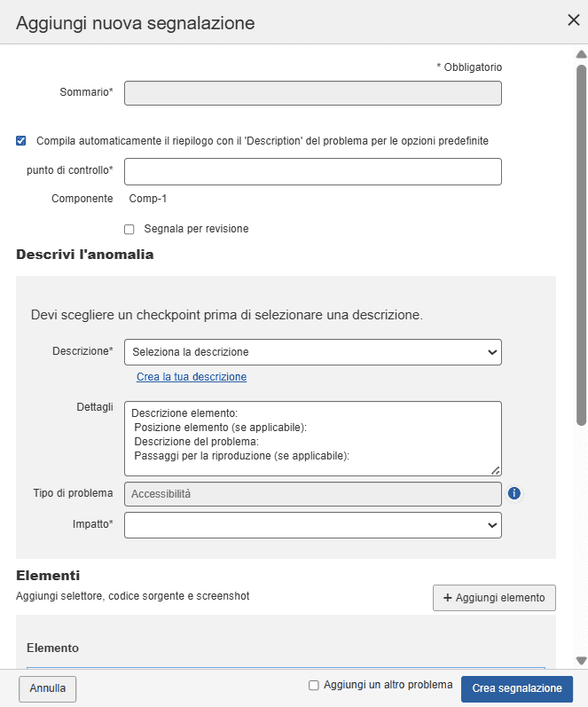Viewport: 588px width, 707px height.
Task: Enable the Segnala per revisione checkbox
Action: [x=129, y=229]
